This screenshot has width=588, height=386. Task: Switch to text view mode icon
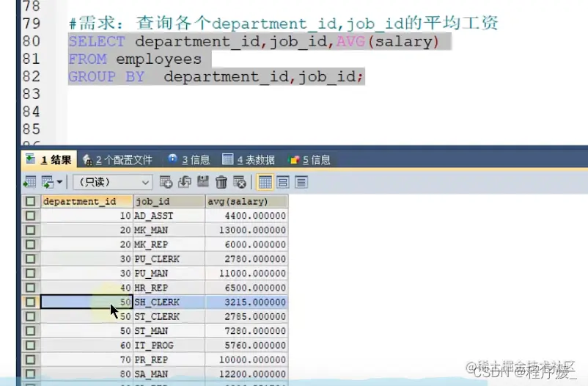click(x=301, y=183)
